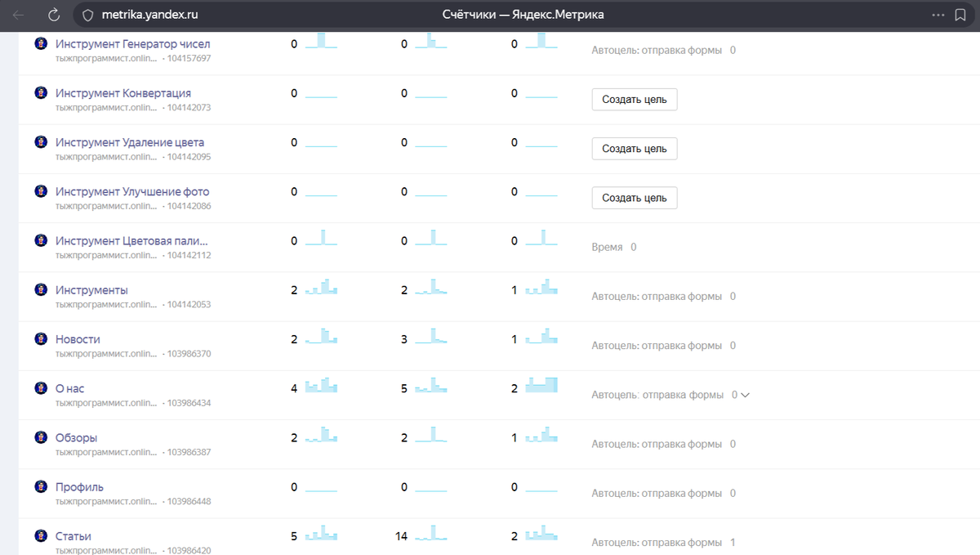Click the first sparkline chart in Статьи row
Image resolution: width=980 pixels, height=555 pixels.
(321, 533)
